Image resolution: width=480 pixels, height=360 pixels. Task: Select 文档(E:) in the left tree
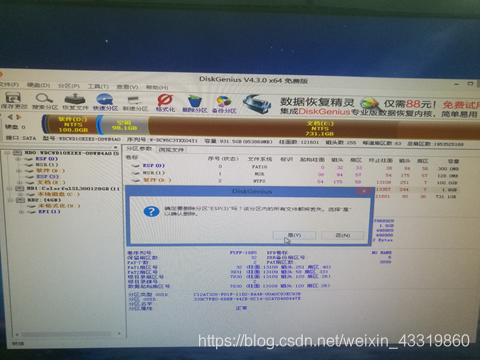coord(51,182)
